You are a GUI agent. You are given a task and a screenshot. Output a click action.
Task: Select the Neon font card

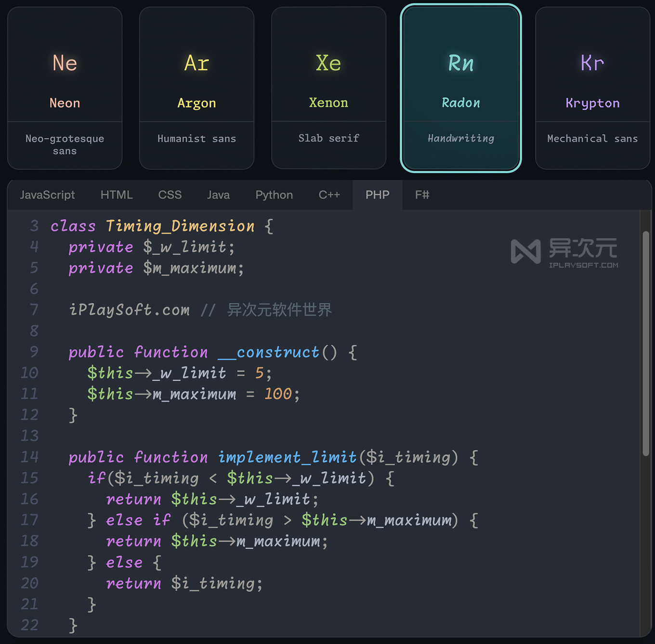tap(65, 87)
